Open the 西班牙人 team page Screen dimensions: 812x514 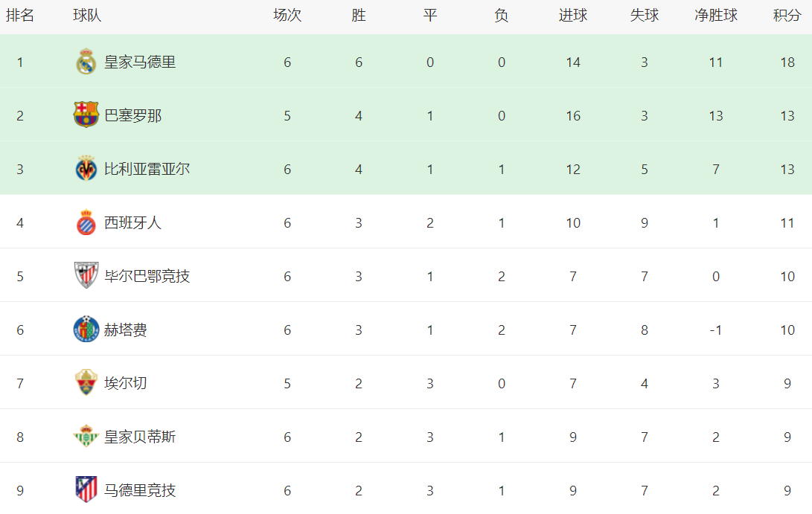(132, 222)
